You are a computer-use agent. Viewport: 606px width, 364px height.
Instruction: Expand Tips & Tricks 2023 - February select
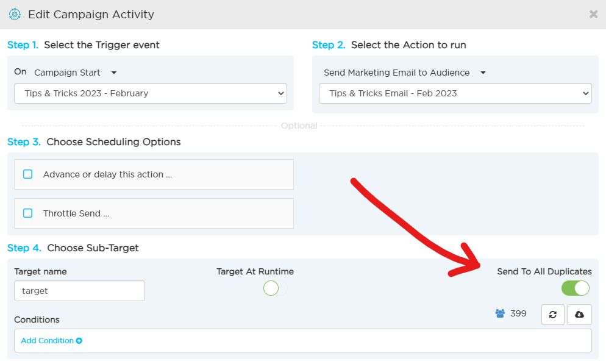[151, 93]
